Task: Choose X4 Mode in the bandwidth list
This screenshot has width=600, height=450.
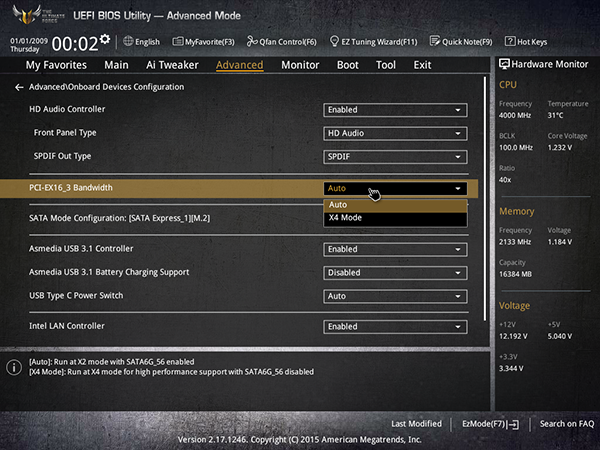Action: (x=395, y=218)
